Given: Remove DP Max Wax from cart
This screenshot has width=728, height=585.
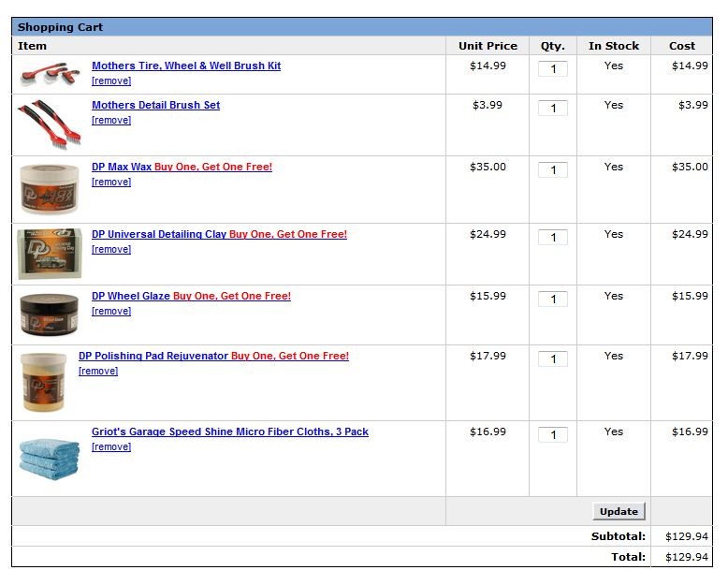Looking at the screenshot, I should (111, 182).
